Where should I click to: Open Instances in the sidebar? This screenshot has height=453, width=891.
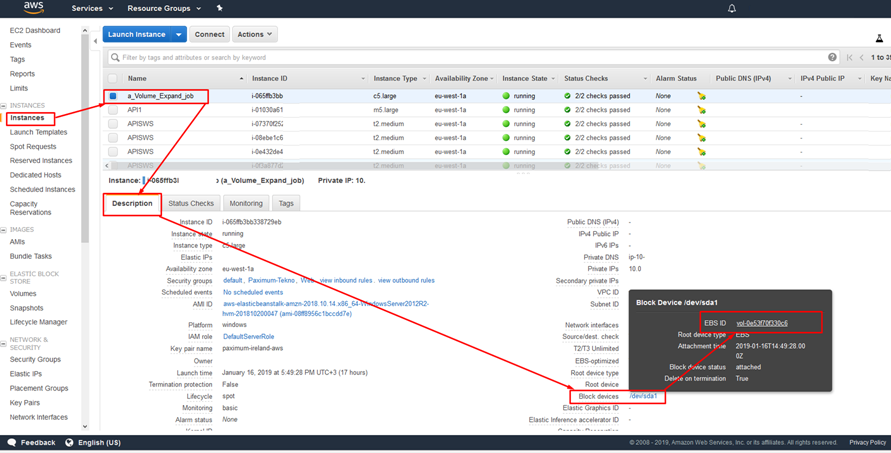click(27, 118)
